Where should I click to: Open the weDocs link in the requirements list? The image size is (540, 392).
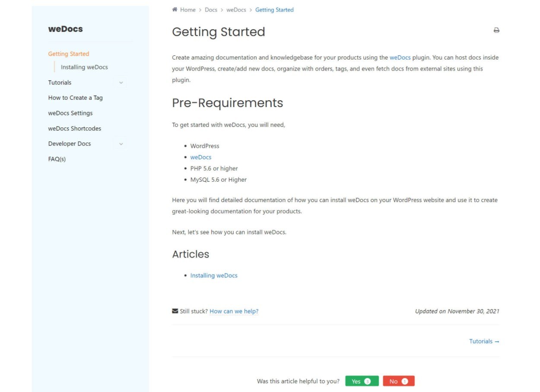point(201,158)
